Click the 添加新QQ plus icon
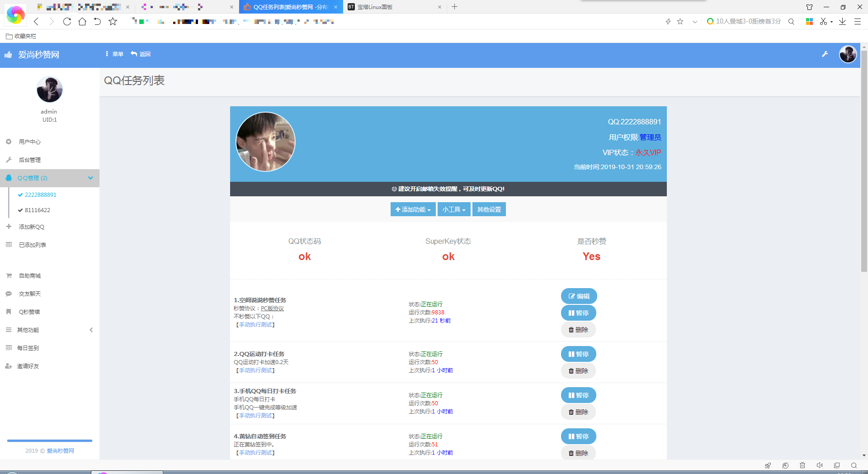This screenshot has height=474, width=868. pyautogui.click(x=8, y=227)
